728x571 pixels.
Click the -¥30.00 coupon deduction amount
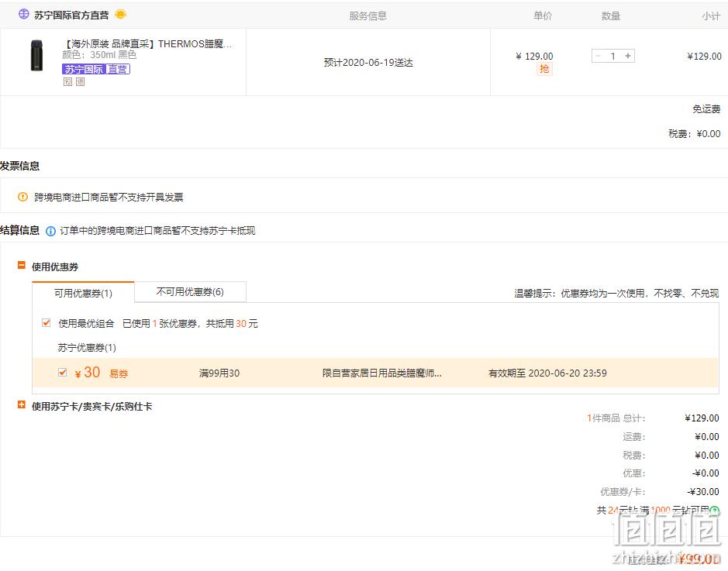pyautogui.click(x=703, y=492)
